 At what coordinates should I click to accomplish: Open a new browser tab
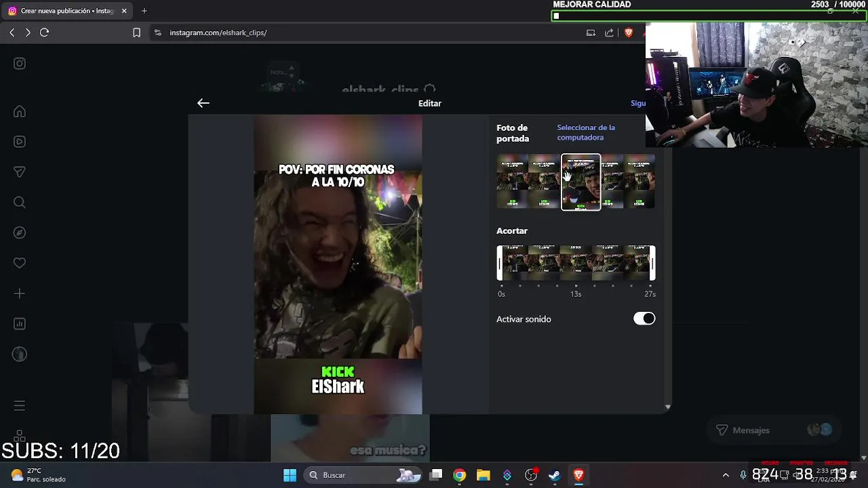pyautogui.click(x=144, y=11)
